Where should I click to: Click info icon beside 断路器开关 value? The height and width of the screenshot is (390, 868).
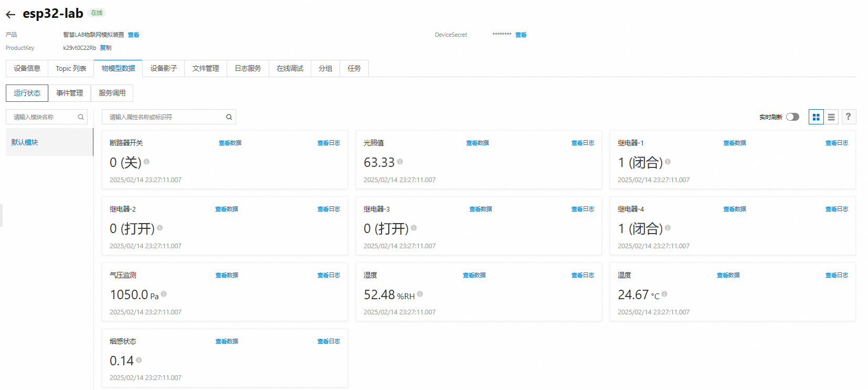[x=146, y=162]
